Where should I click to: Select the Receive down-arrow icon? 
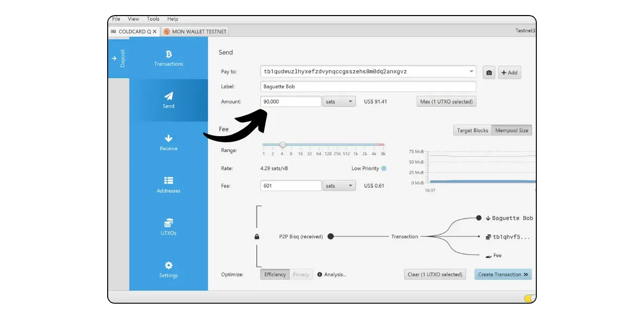pyautogui.click(x=169, y=138)
